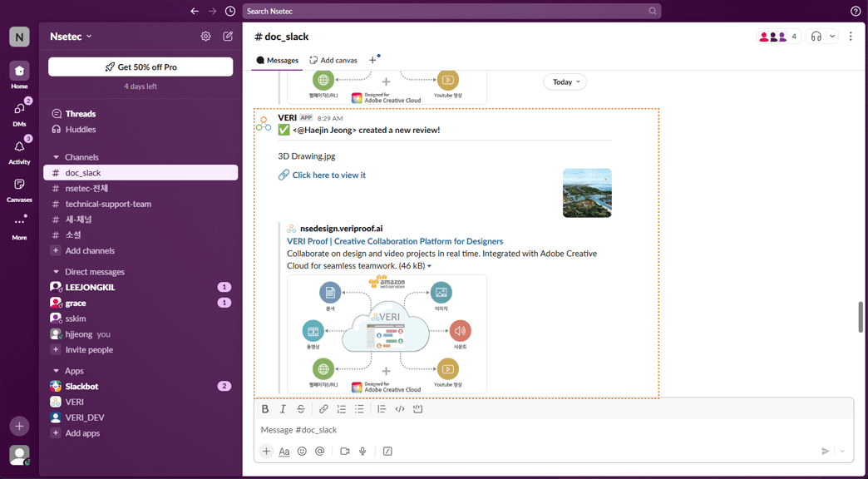The width and height of the screenshot is (868, 479).
Task: Toggle strikethrough formatting in the composer
Action: 301,408
